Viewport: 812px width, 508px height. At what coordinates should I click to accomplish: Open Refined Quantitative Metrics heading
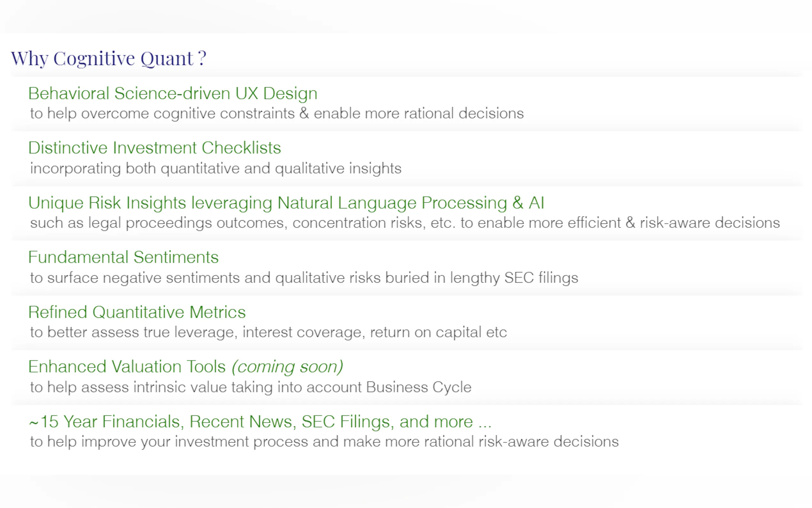click(137, 312)
